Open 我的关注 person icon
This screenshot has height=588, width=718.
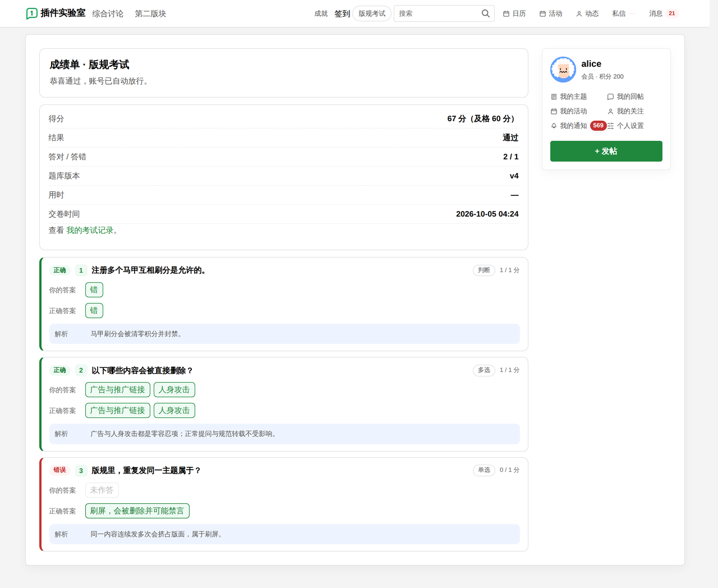[610, 112]
